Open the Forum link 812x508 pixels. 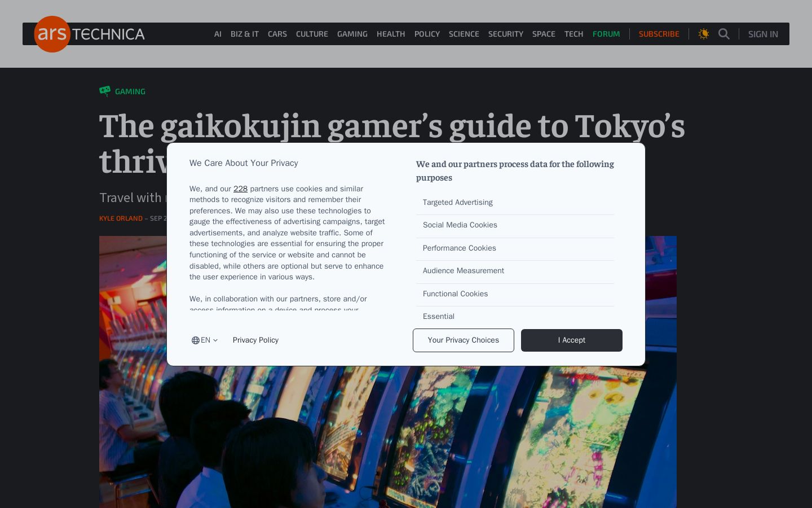tap(606, 34)
